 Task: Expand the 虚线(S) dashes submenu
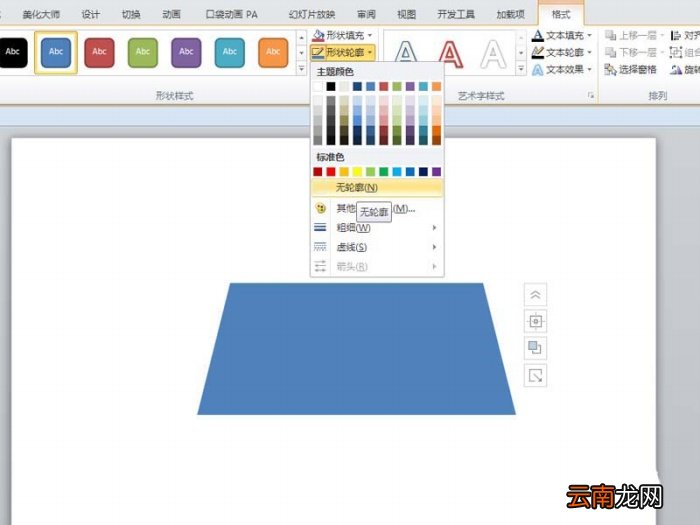(377, 247)
